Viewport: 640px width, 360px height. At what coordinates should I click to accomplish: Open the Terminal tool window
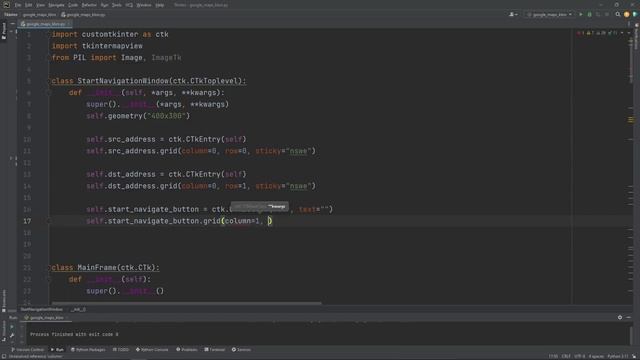point(215,350)
